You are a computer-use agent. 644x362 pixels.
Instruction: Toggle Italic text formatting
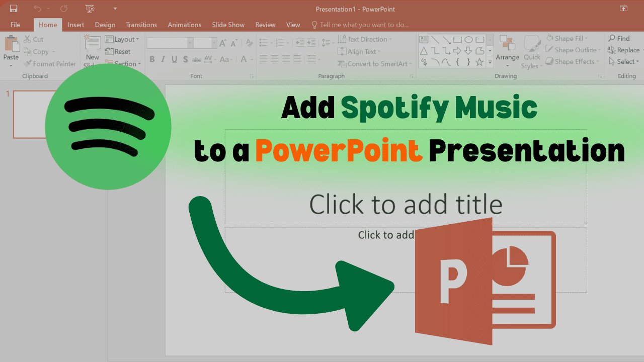click(x=163, y=59)
